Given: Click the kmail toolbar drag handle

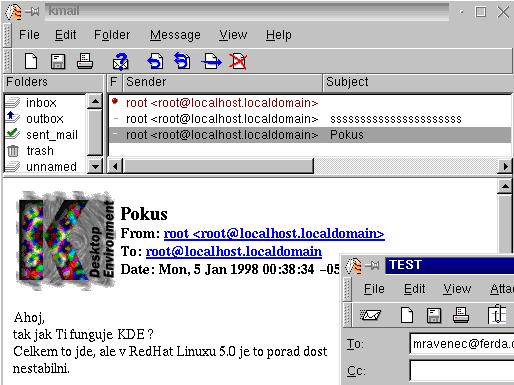Looking at the screenshot, I should [x=7, y=61].
